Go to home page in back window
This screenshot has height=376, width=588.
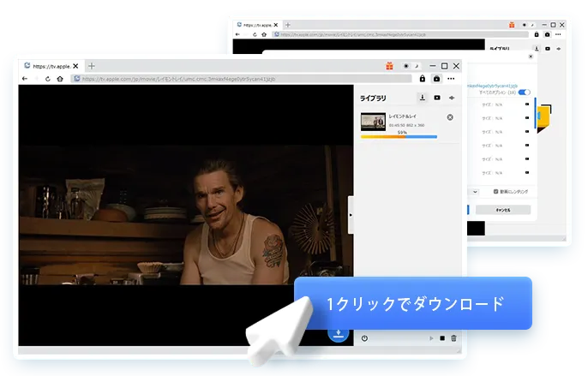point(264,34)
